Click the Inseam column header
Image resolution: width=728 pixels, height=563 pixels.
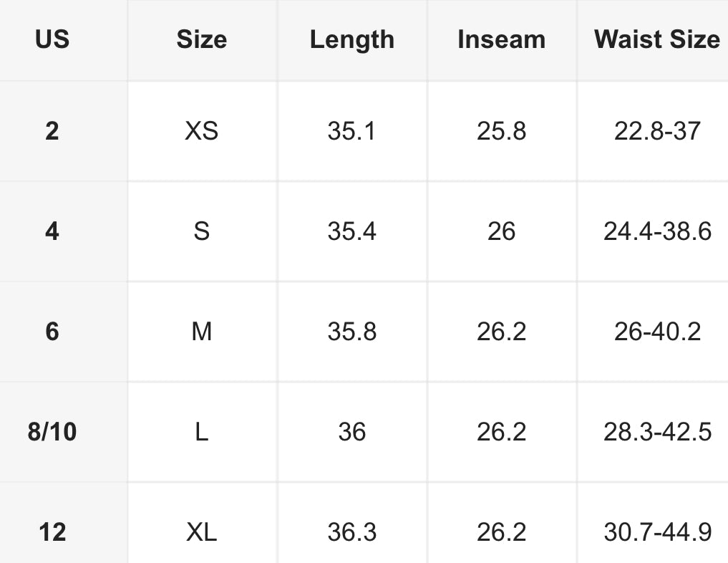pyautogui.click(x=501, y=39)
